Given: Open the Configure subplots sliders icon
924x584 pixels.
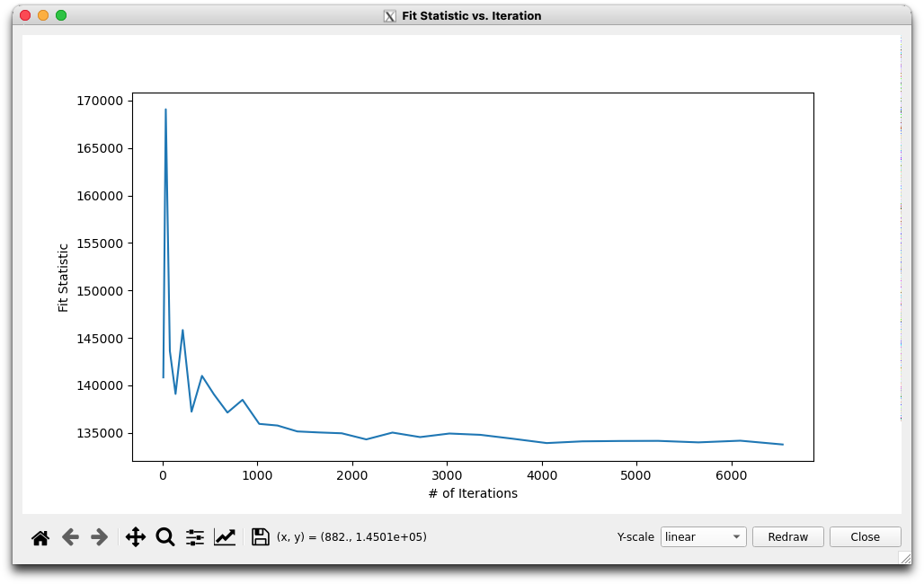Looking at the screenshot, I should click(x=195, y=537).
